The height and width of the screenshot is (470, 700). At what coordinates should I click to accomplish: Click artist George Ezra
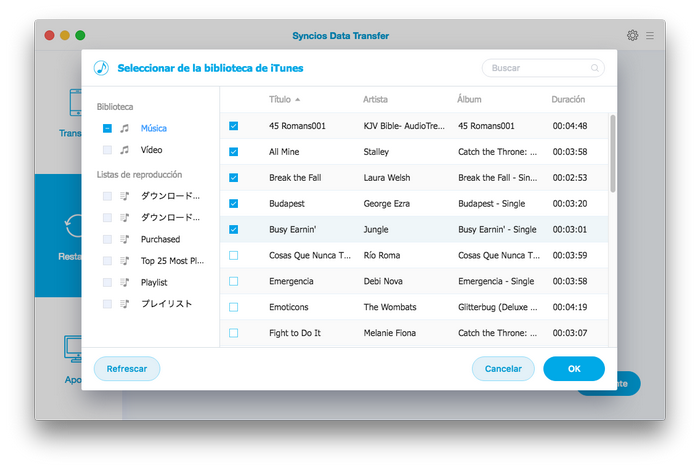tap(387, 204)
